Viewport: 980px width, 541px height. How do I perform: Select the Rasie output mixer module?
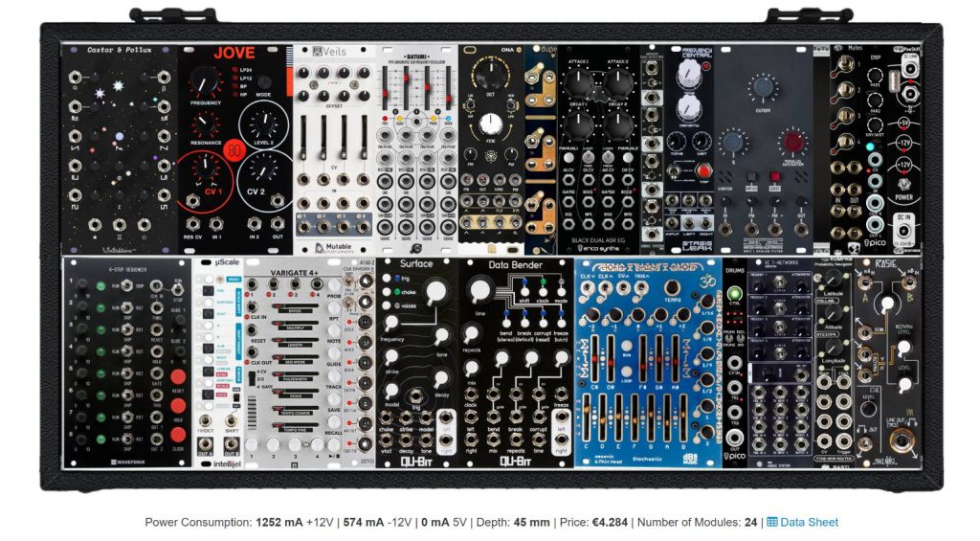887,362
